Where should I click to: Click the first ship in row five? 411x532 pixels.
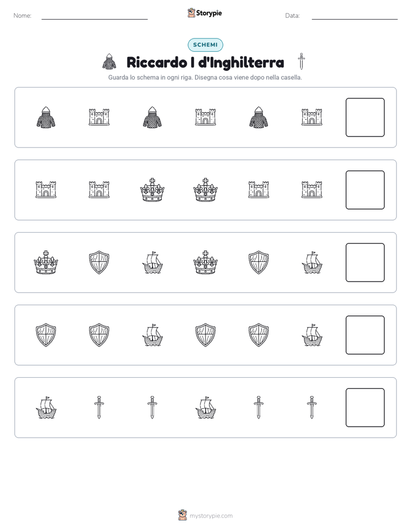pos(46,408)
